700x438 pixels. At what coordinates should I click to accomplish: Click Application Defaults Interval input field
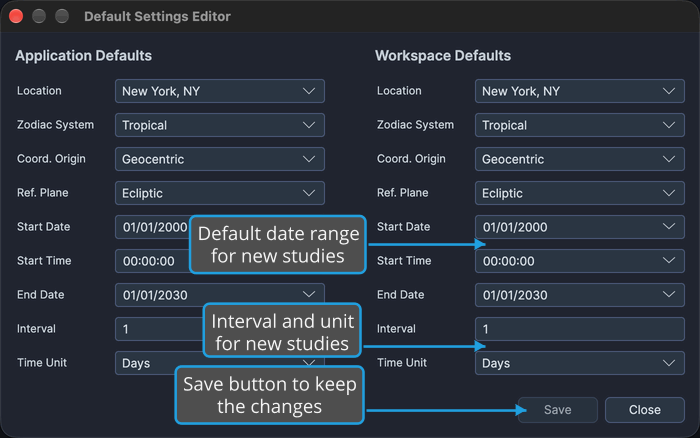(159, 329)
